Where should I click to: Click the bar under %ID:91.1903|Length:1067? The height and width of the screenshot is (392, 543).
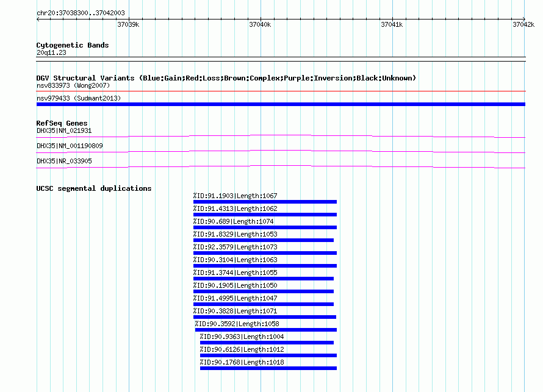pos(265,202)
